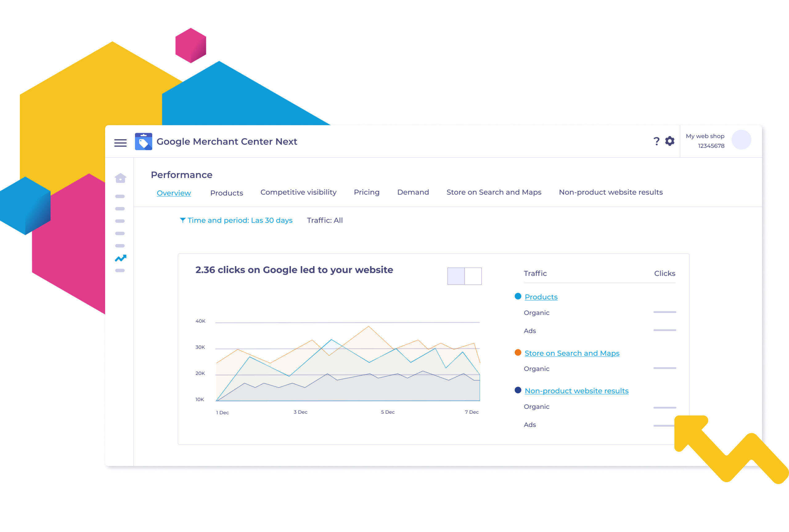Click account ID 12345678

(x=711, y=146)
